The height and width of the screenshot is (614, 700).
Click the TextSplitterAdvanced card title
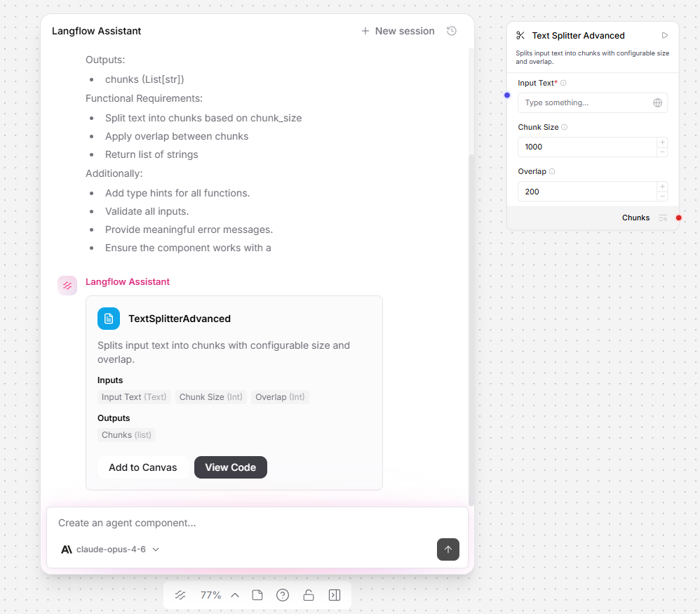click(180, 319)
